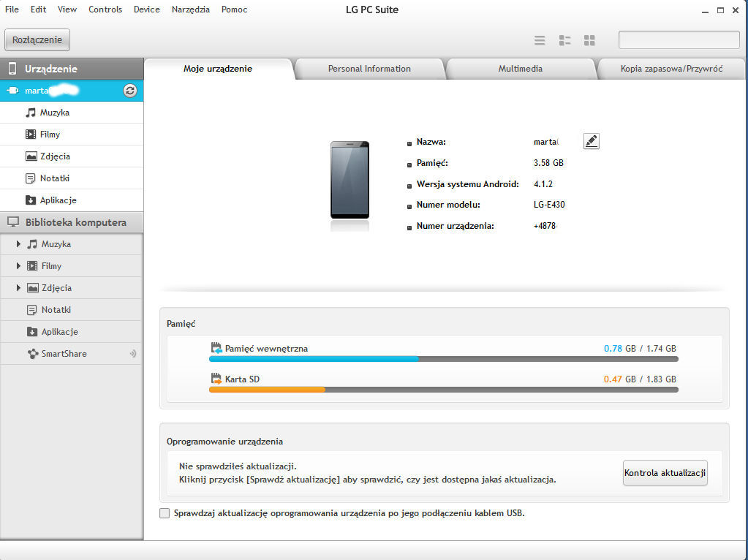Click the note icon under device Notatki
This screenshot has height=560, width=748.
pos(30,178)
